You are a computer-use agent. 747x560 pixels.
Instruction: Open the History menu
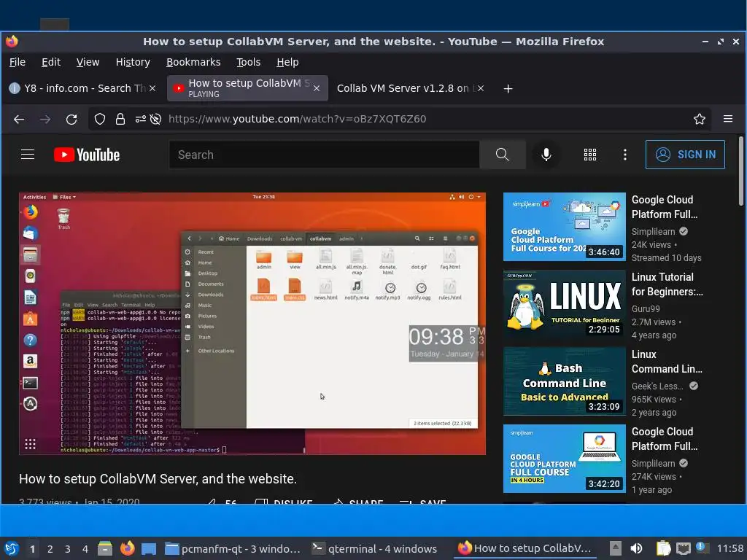point(133,62)
